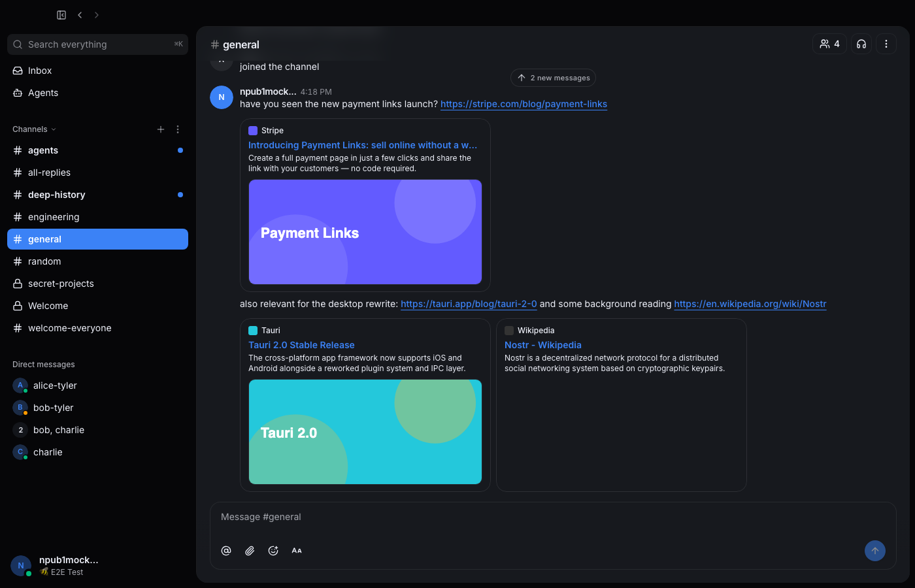Open the Agents page

[97, 93]
